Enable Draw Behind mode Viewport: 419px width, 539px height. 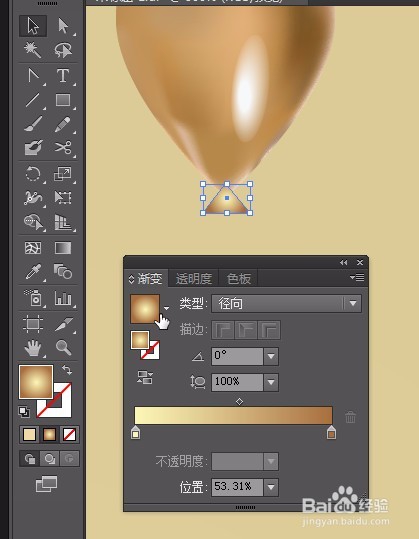(x=49, y=459)
